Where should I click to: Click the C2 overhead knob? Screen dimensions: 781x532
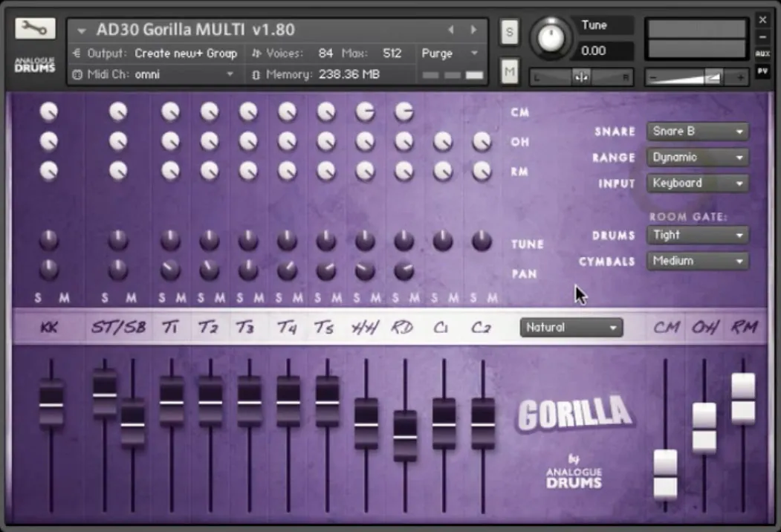tap(482, 141)
